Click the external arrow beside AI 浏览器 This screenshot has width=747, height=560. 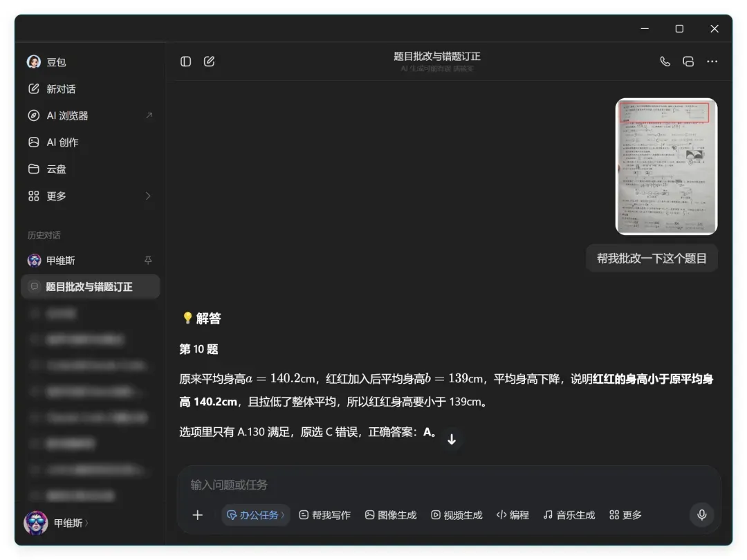(x=149, y=115)
